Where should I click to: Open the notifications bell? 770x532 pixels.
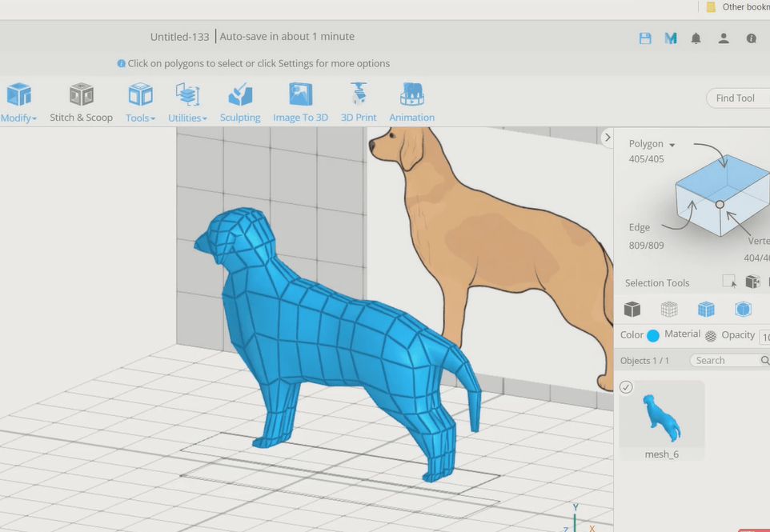point(696,38)
